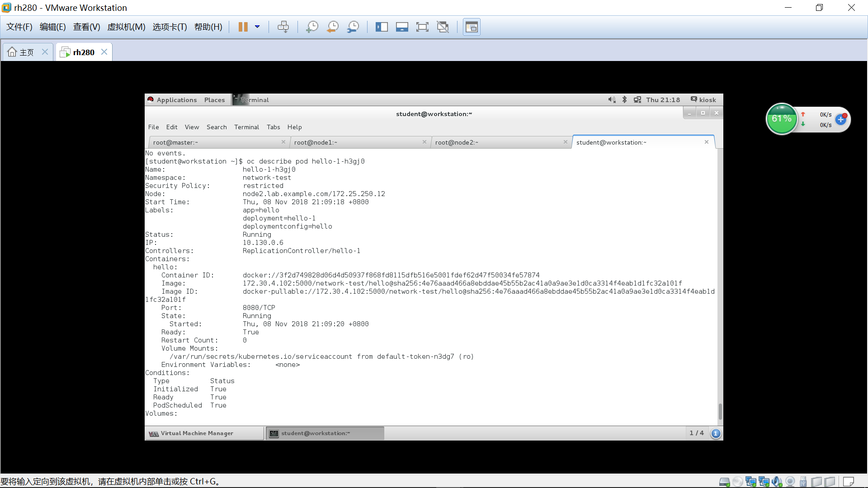Pause the virtual machine
868x488 pixels.
pyautogui.click(x=243, y=27)
